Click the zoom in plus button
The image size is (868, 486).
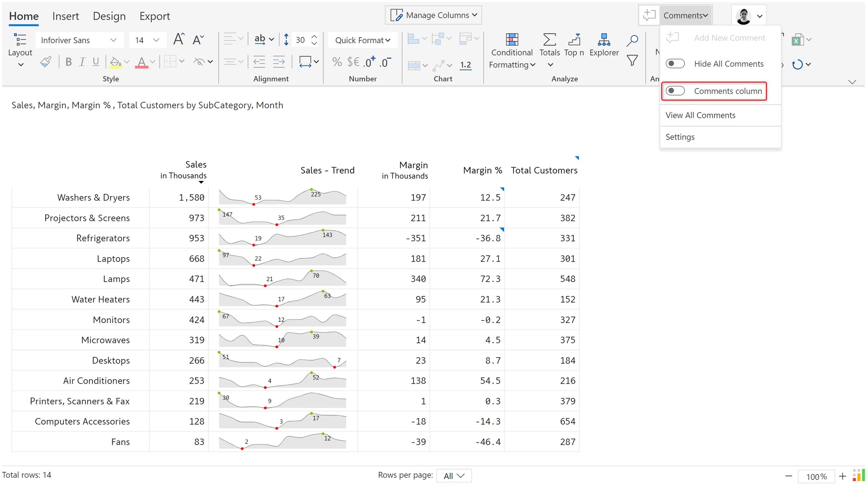pos(842,476)
